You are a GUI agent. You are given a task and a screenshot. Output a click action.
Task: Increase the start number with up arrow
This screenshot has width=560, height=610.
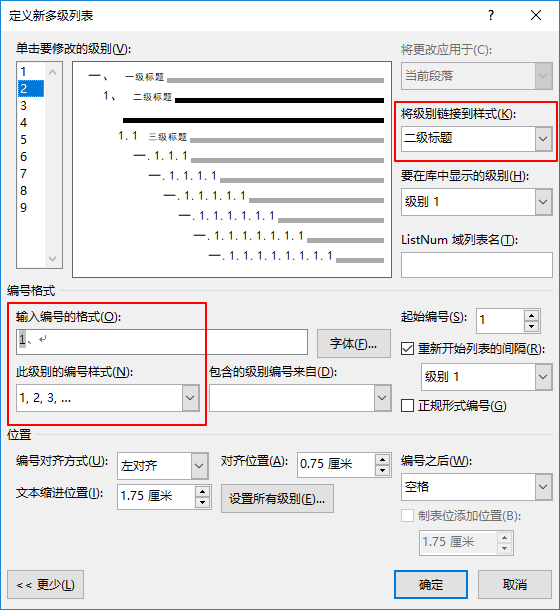pos(531,314)
